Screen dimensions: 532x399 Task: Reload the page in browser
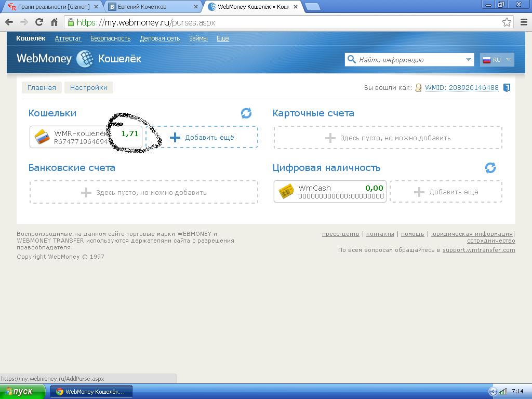coord(39,22)
